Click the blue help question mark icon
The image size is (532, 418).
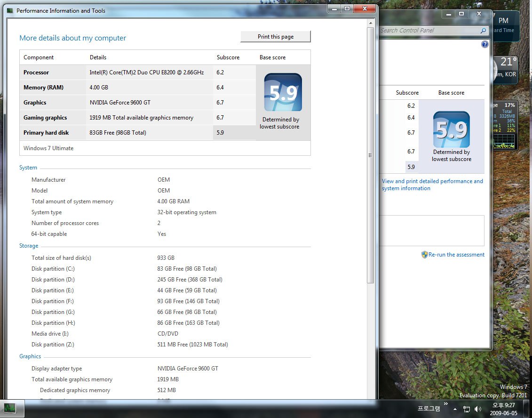click(485, 44)
